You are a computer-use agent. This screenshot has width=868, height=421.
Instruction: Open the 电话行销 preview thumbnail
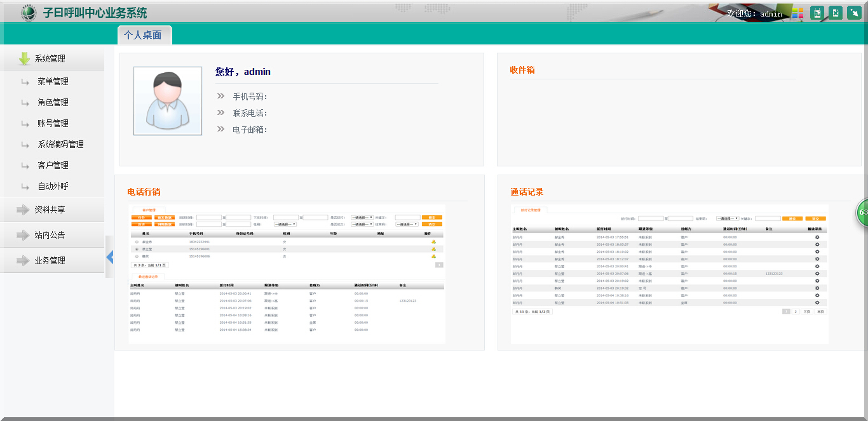[287, 274]
